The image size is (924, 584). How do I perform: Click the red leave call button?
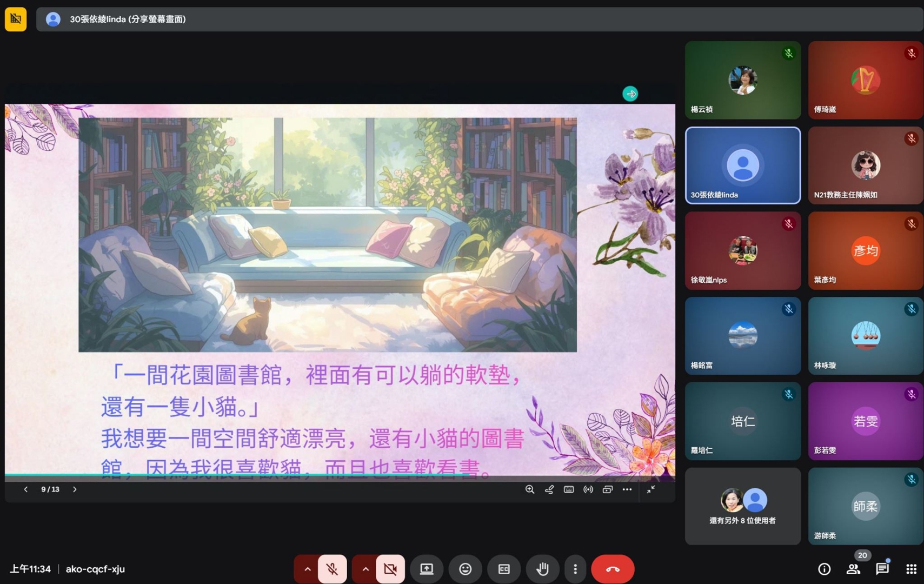click(x=612, y=569)
